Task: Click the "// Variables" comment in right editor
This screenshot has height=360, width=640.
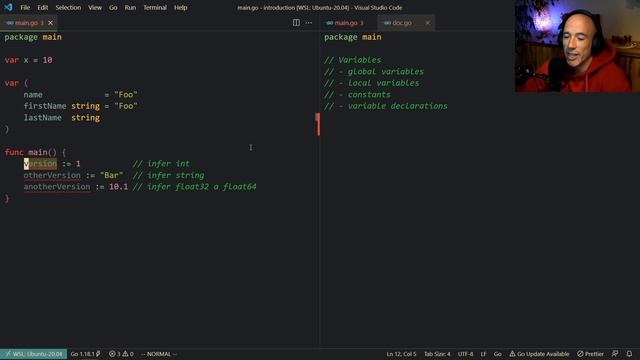Action: tap(353, 60)
